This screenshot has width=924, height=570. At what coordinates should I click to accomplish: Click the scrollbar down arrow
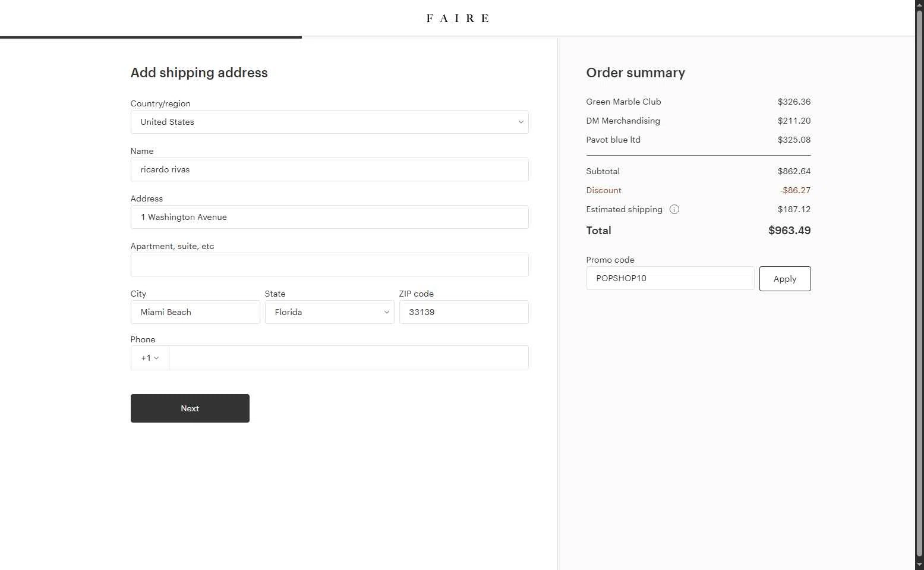pos(919,565)
